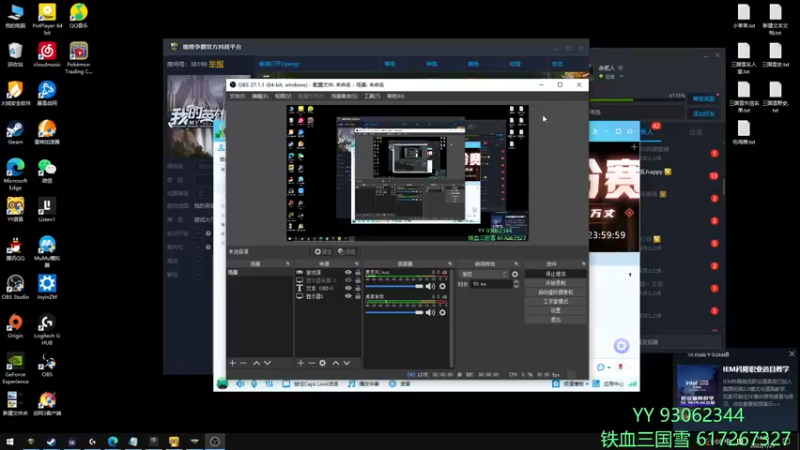Toggle lock on the text (GDI+) source
The image size is (800, 450).
pos(358,288)
